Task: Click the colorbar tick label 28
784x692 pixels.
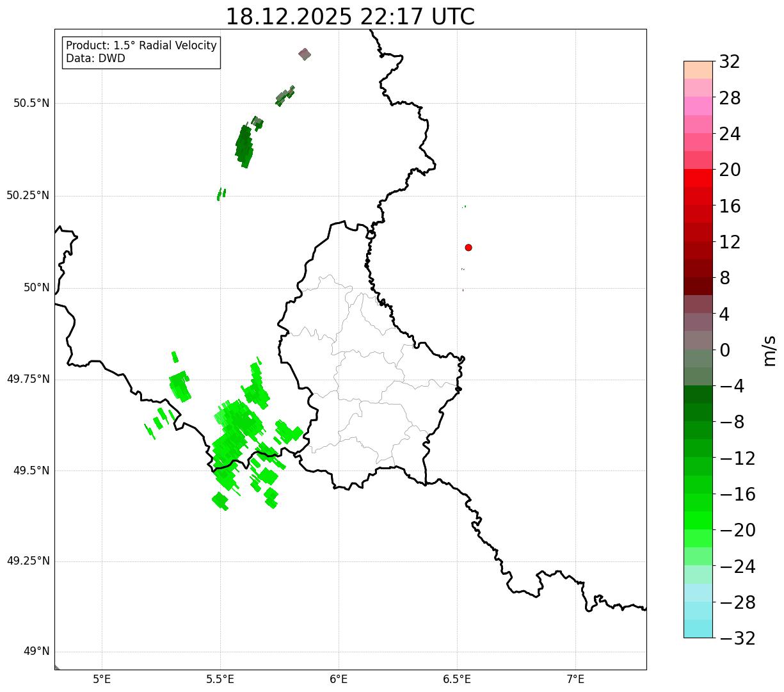Action: pos(730,98)
